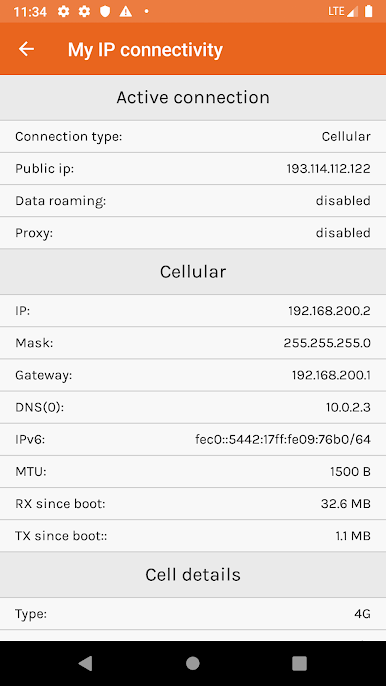Viewport: 386px width, 686px height.
Task: Tap the DNS(0) 10.0.2.3 row
Action: tap(193, 407)
